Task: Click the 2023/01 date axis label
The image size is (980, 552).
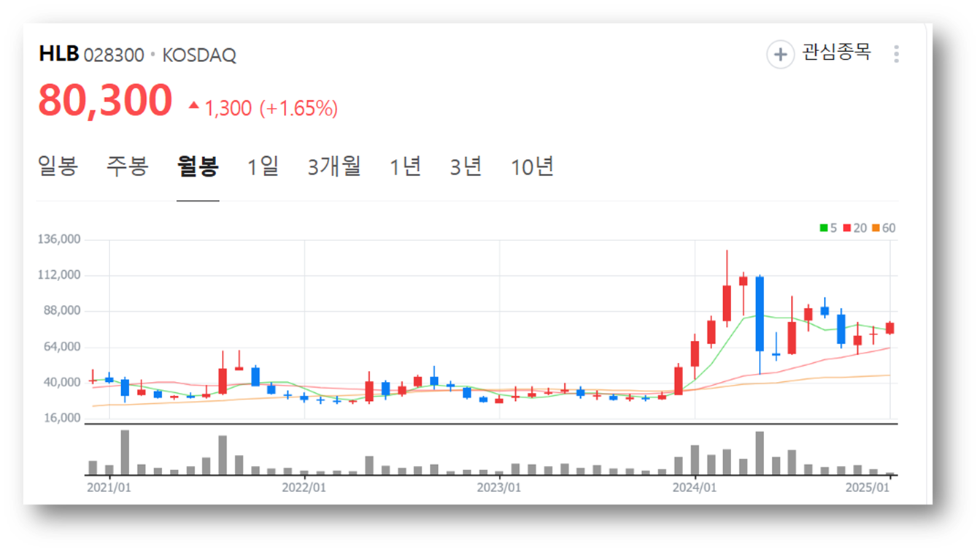Action: coord(499,486)
